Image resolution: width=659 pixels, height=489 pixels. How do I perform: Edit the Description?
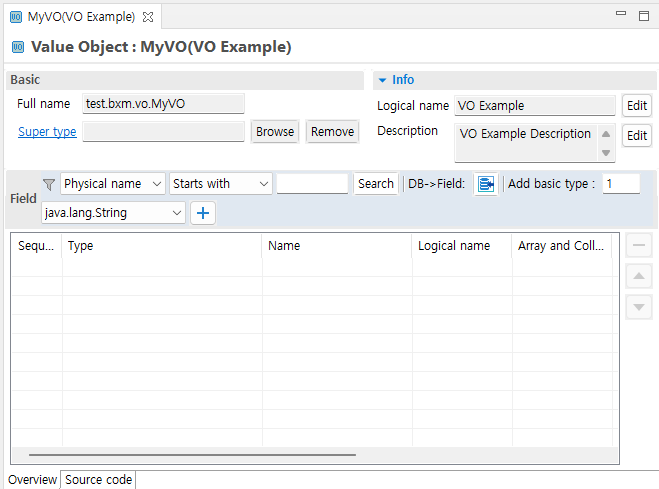[637, 136]
